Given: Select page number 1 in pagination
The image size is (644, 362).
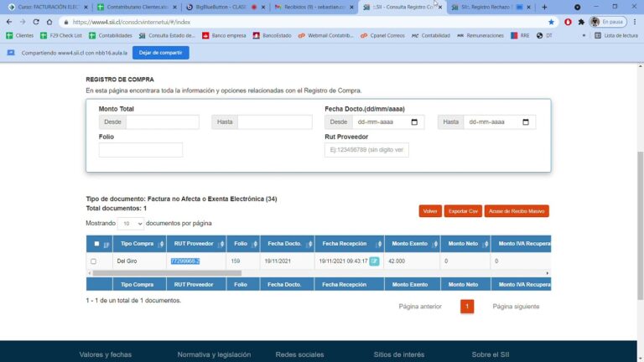Looking at the screenshot, I should (x=467, y=307).
